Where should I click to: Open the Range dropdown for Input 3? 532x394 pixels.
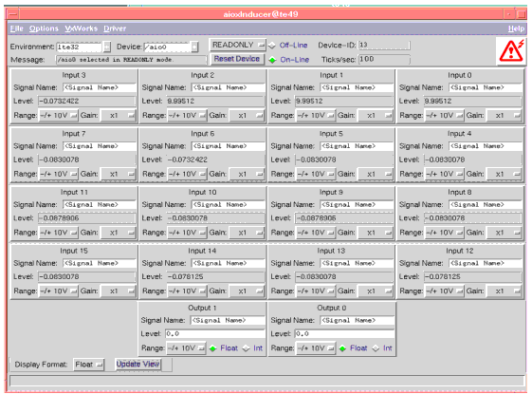tap(59, 116)
